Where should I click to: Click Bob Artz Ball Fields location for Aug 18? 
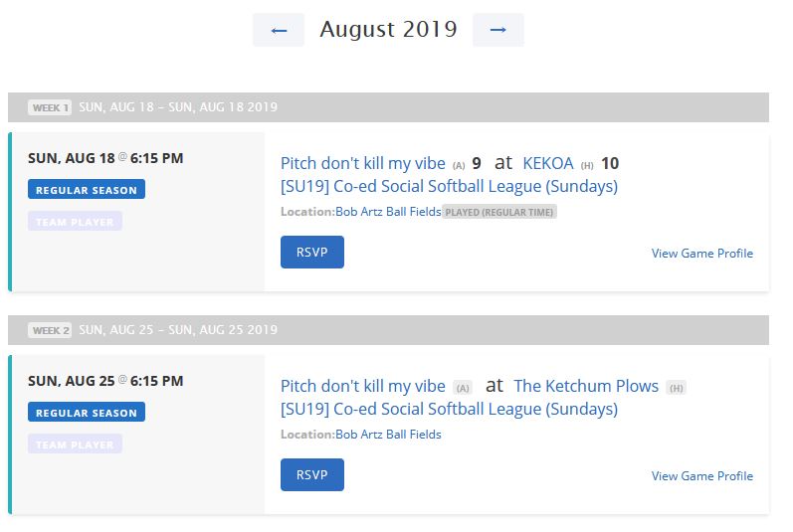388,212
